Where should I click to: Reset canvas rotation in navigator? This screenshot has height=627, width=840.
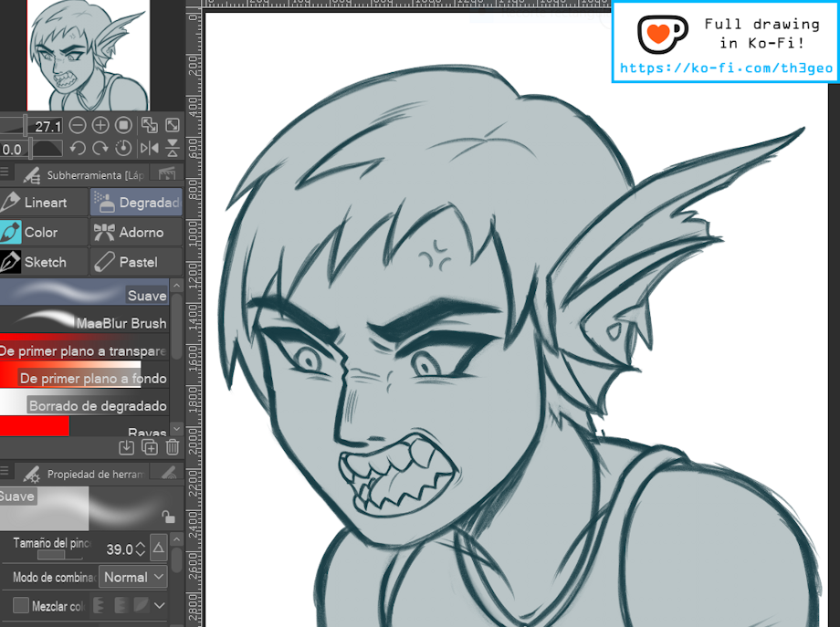coord(124,148)
